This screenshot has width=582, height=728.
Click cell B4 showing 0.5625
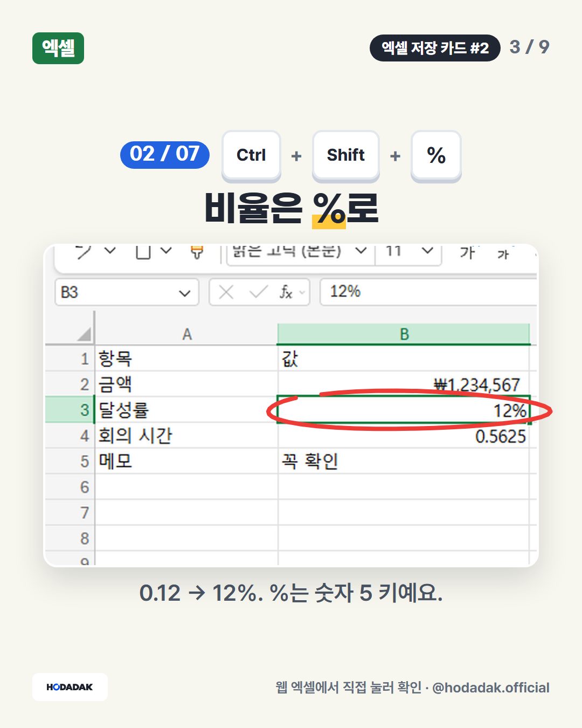coord(404,436)
